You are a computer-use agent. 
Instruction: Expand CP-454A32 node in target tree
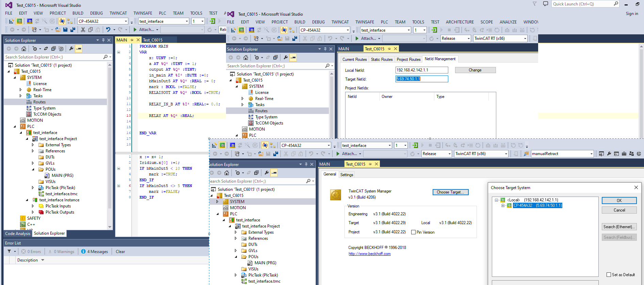point(503,205)
